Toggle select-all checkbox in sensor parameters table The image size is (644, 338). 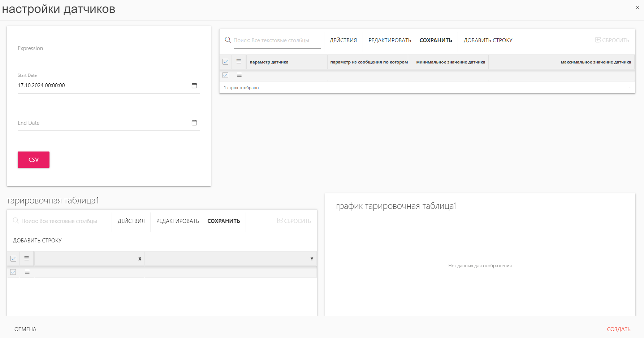point(225,62)
